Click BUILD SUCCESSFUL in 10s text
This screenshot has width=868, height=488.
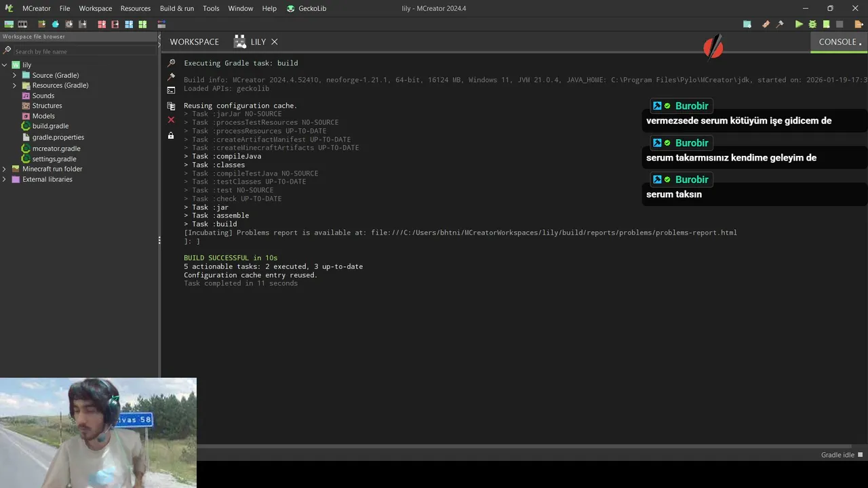point(231,258)
